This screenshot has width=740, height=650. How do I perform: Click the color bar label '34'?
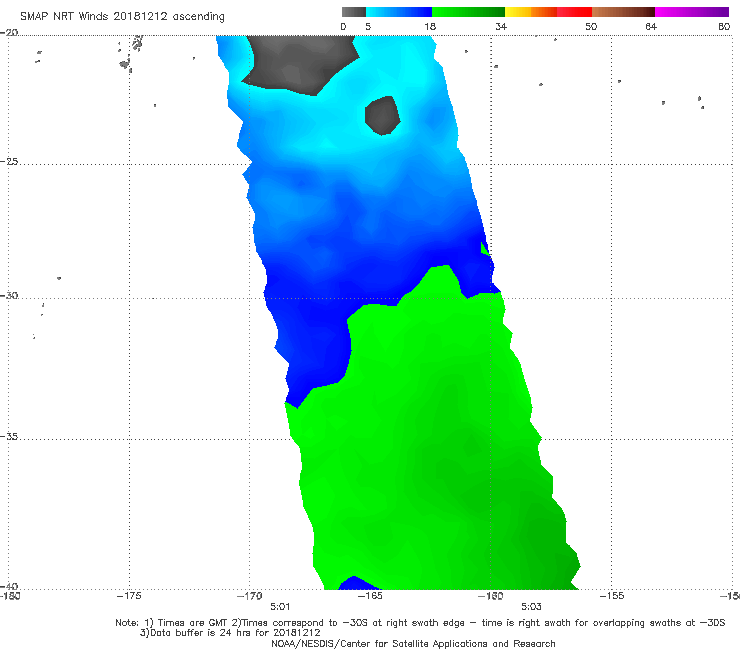click(x=501, y=26)
